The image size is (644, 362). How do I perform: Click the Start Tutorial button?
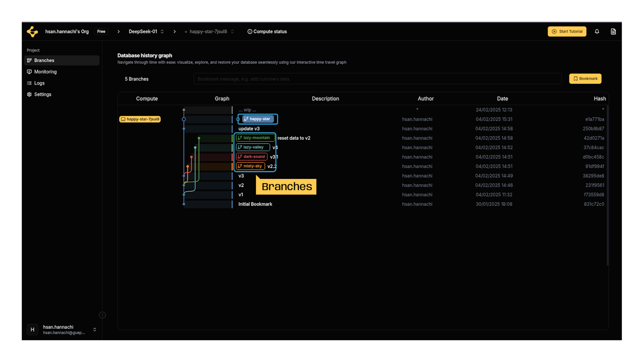tap(567, 32)
